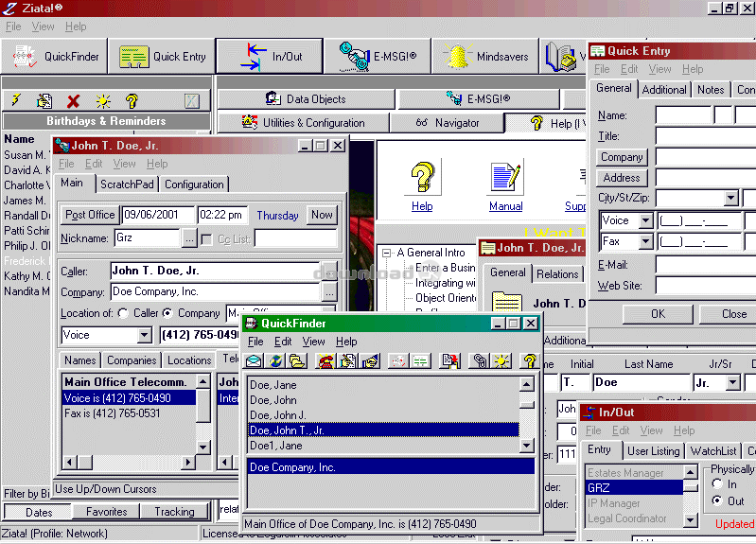Open Mindsavers bell toolbar button
The height and width of the screenshot is (544, 756).
click(x=485, y=57)
